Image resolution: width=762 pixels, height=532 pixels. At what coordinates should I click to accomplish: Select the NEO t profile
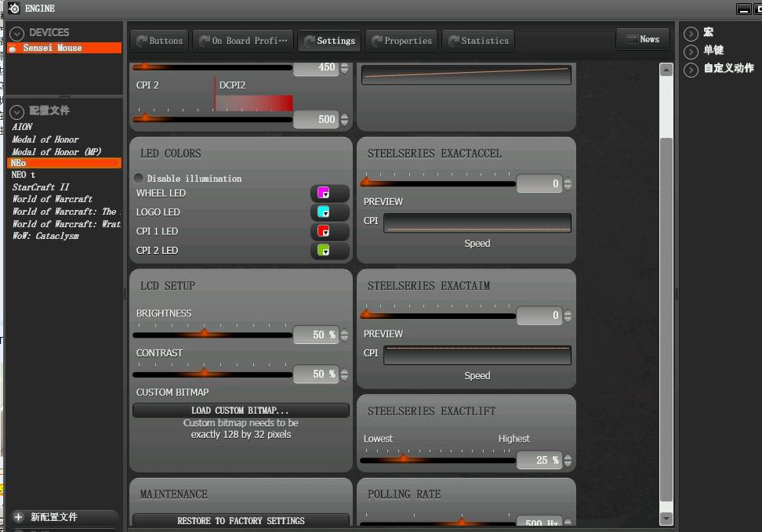(x=24, y=175)
